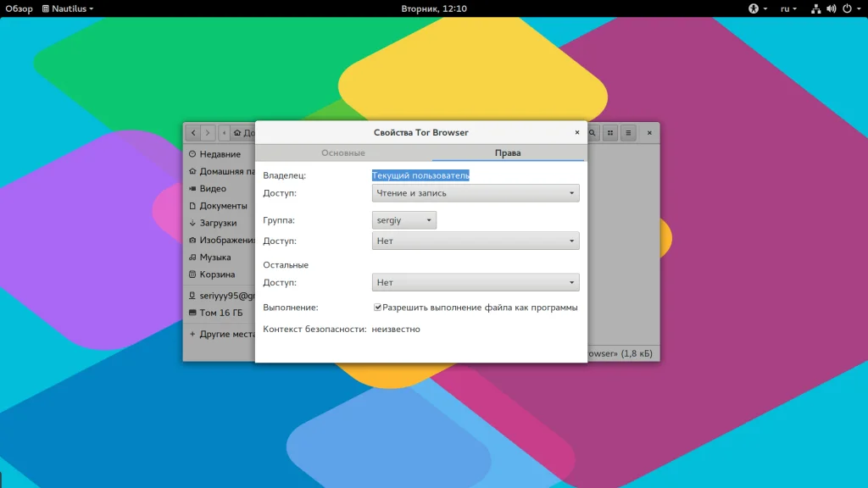Open the Nautilus app menu in top bar
This screenshot has height=488, width=868.
click(68, 8)
